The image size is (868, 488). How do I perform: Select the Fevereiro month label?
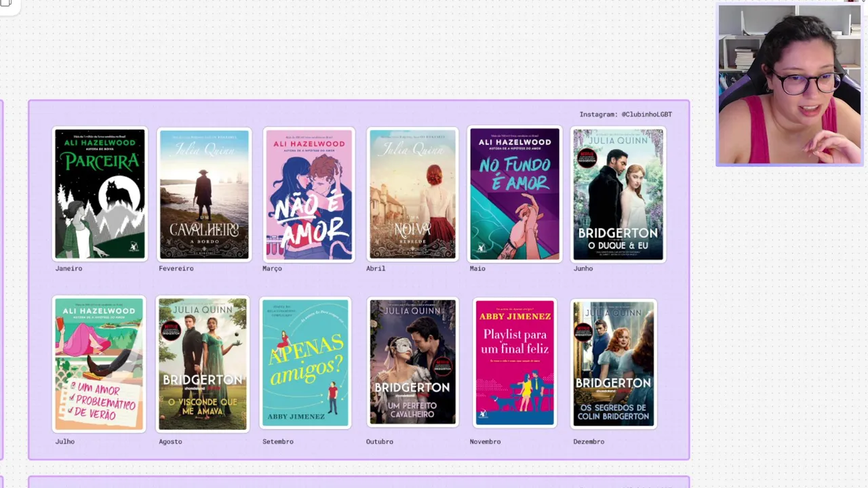176,268
